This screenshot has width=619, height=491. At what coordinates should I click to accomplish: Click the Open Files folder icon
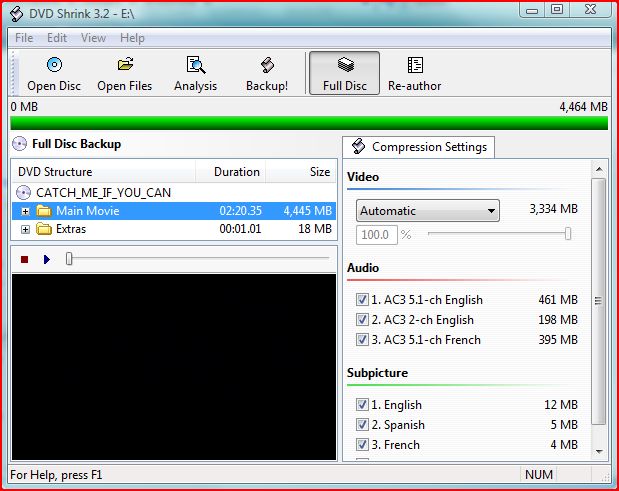(125, 66)
